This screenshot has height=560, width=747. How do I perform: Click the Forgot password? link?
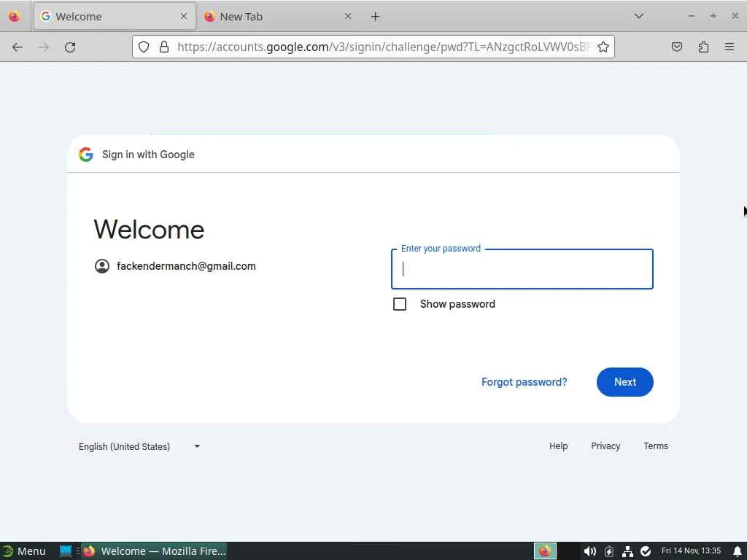coord(524,382)
